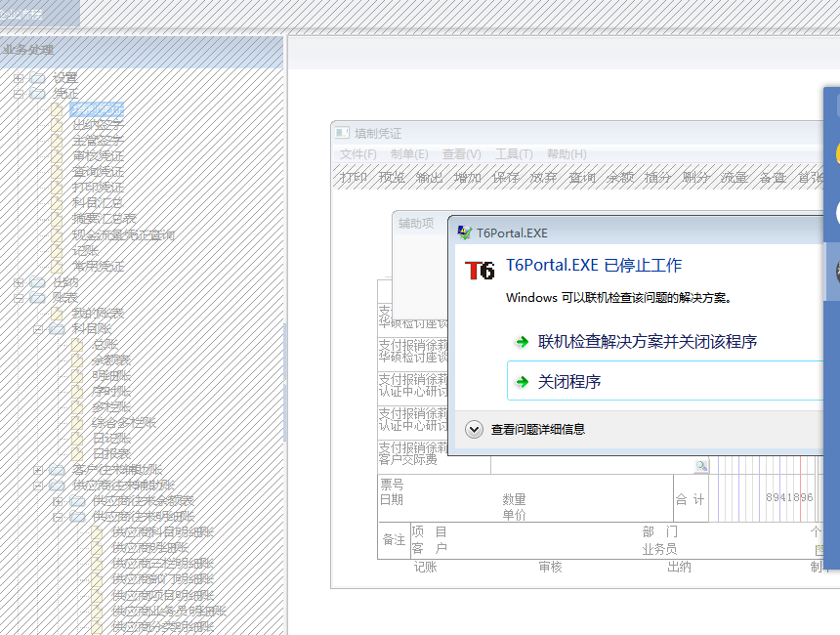Viewport: 840px width, 635px height.
Task: Open the 文件(F) menu
Action: point(357,154)
